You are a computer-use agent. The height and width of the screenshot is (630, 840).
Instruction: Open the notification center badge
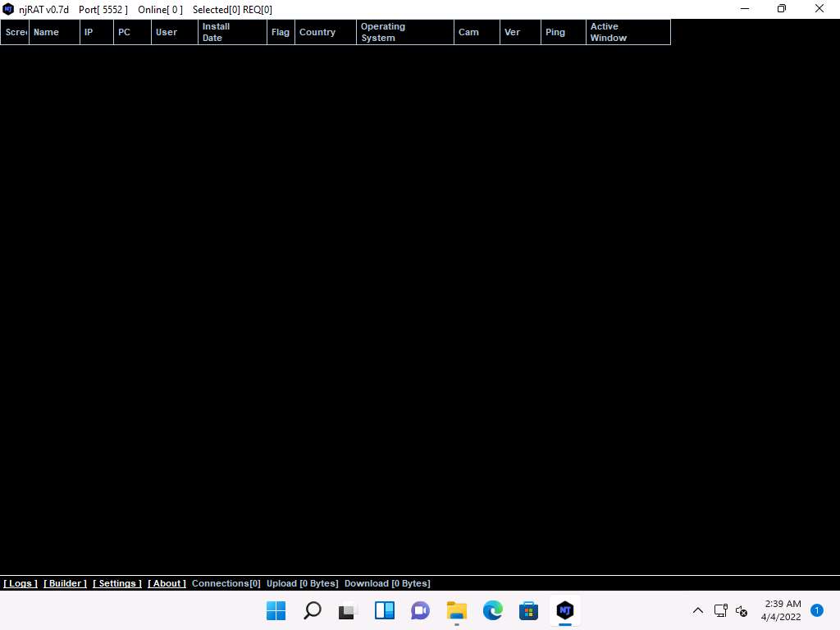817,610
